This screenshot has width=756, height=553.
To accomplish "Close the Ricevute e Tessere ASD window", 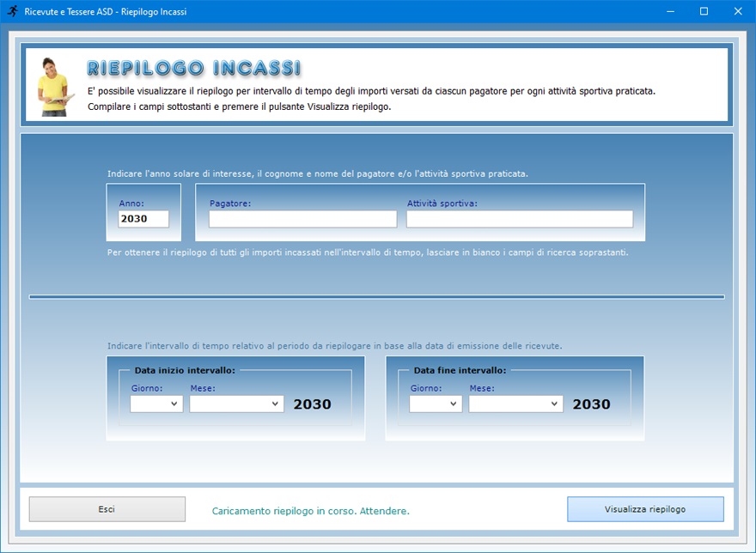I will click(738, 11).
